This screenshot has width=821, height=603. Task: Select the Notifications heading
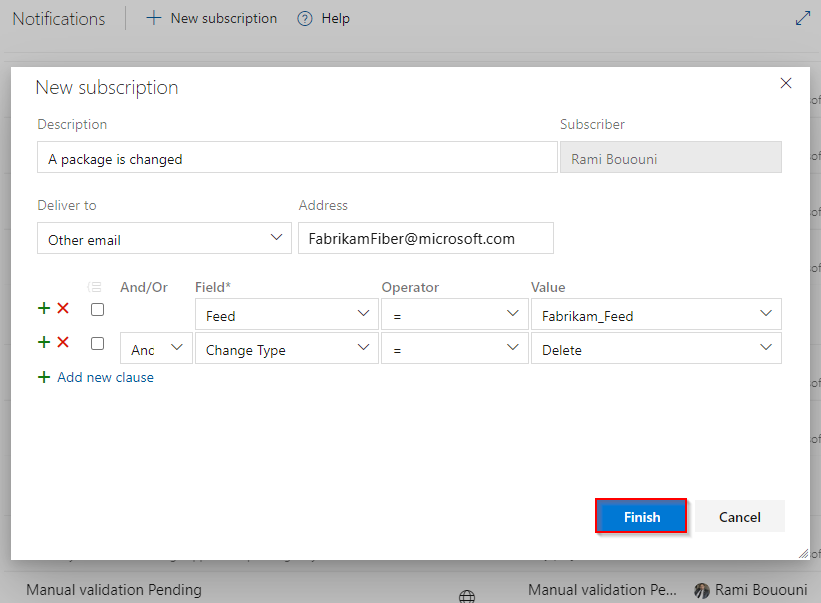(x=58, y=18)
